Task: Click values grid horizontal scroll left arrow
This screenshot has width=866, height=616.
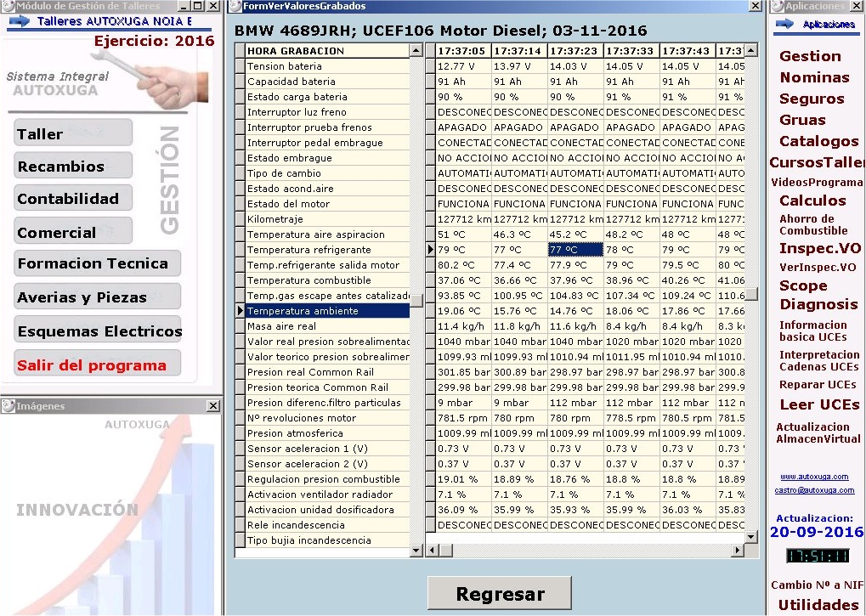Action: [x=433, y=551]
